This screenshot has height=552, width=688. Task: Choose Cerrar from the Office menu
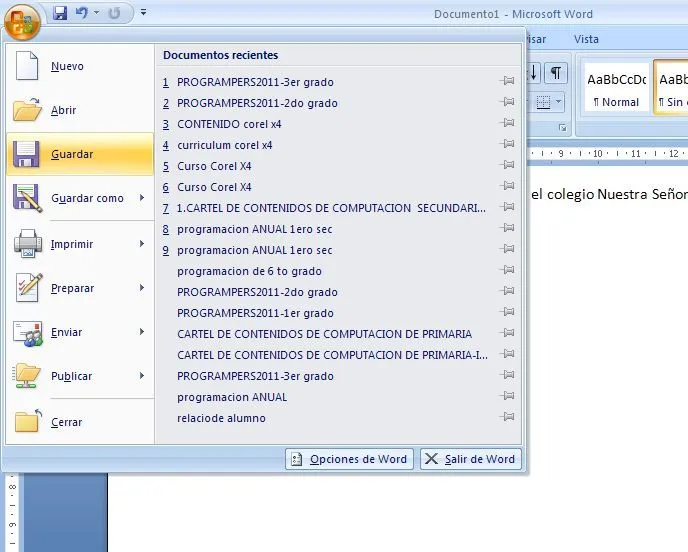point(80,422)
